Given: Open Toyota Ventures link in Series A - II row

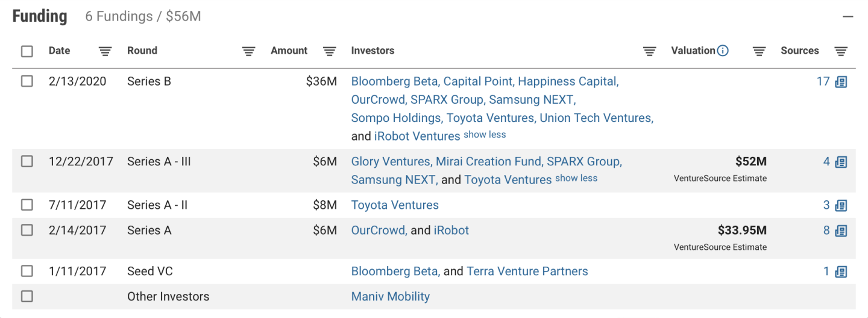Looking at the screenshot, I should click(x=395, y=205).
